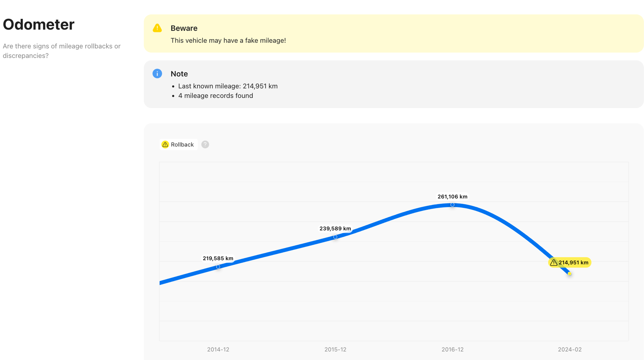
Task: Click the blue Note info icon
Action: (x=157, y=73)
